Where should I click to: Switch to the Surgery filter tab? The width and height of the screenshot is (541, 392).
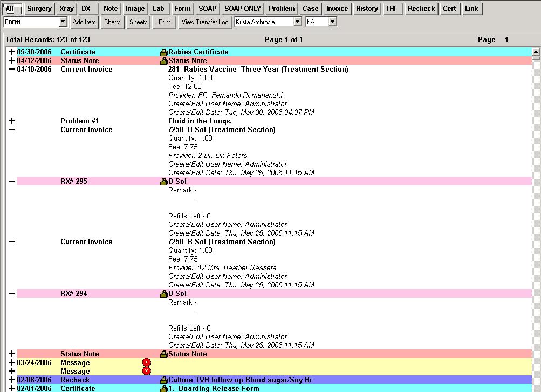point(39,9)
